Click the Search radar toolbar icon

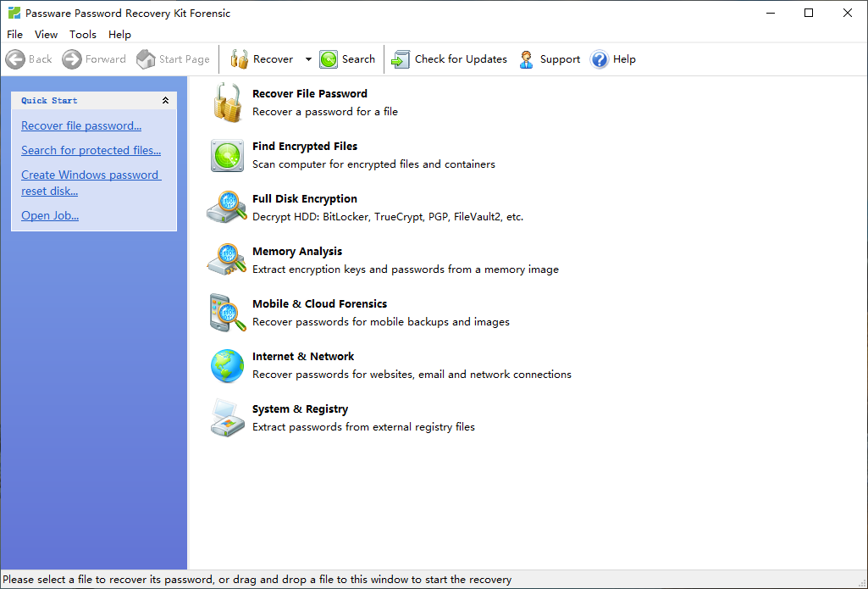tap(329, 59)
